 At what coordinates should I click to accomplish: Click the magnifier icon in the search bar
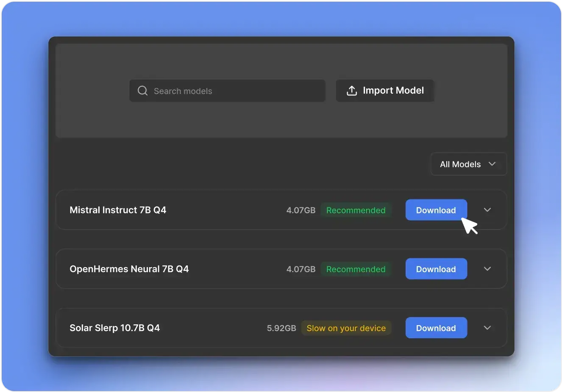pos(143,91)
